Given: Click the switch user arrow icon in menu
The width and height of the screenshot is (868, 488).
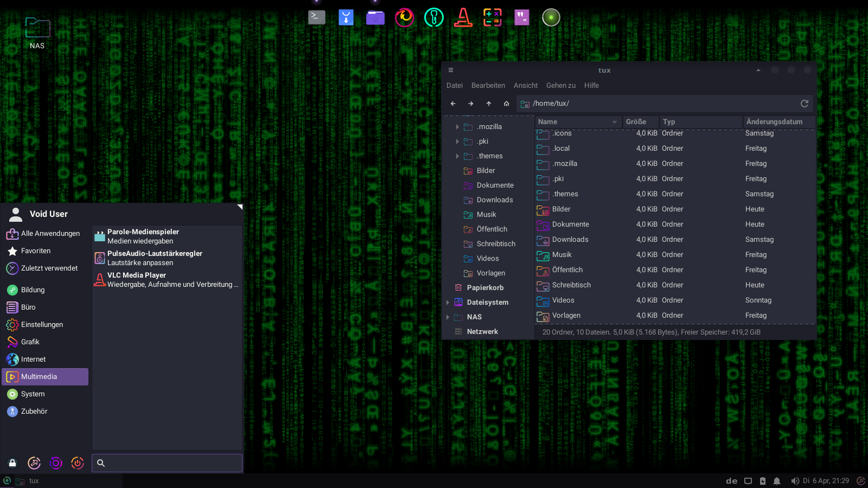Looking at the screenshot, I should click(34, 463).
